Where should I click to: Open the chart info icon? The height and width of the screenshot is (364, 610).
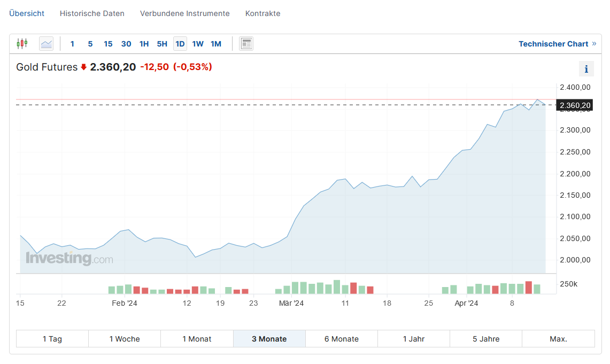(x=586, y=69)
